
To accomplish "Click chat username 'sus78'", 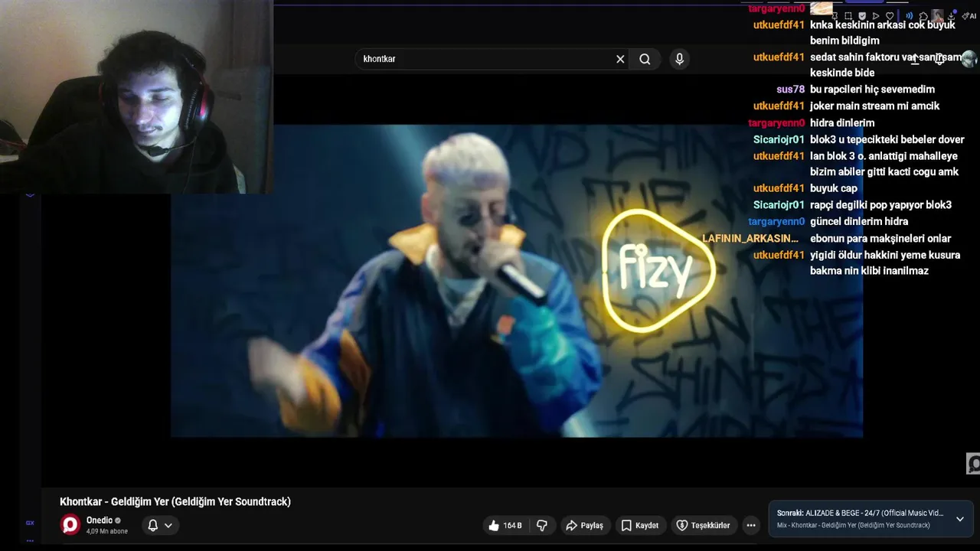I will 791,90.
